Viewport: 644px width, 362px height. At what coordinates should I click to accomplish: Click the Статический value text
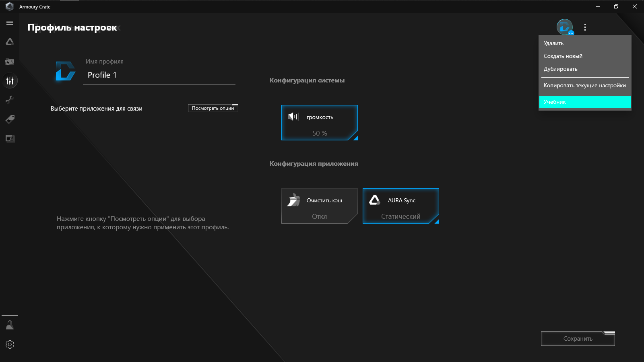tap(401, 216)
